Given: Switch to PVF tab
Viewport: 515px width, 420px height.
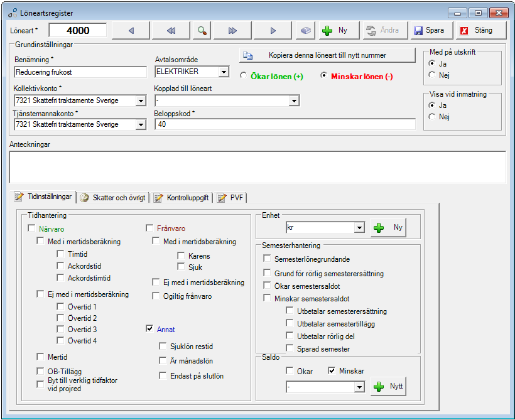Looking at the screenshot, I should pos(231,198).
